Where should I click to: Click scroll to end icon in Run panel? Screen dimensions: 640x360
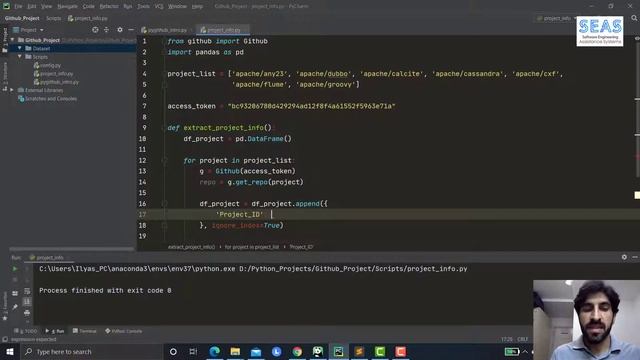click(27, 302)
